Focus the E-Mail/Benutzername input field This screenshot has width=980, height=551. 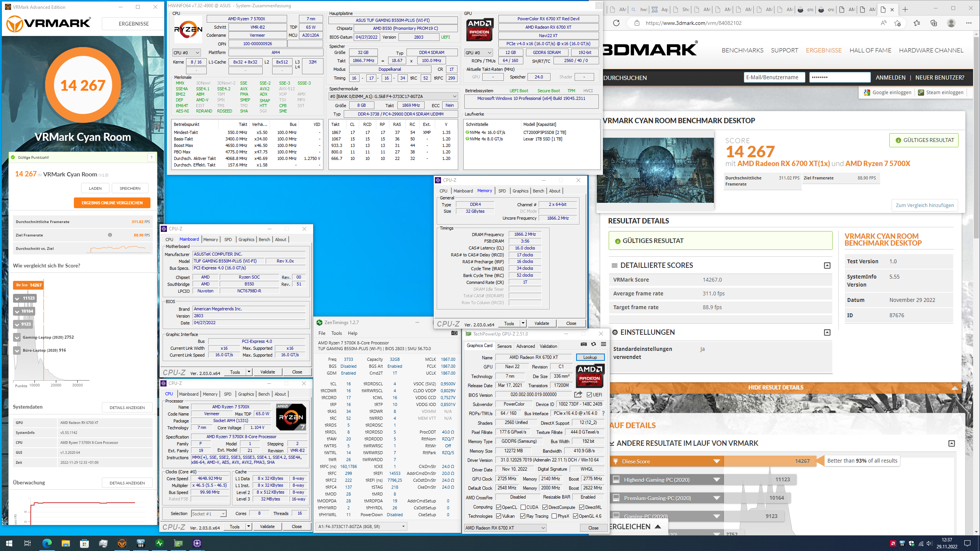(774, 78)
